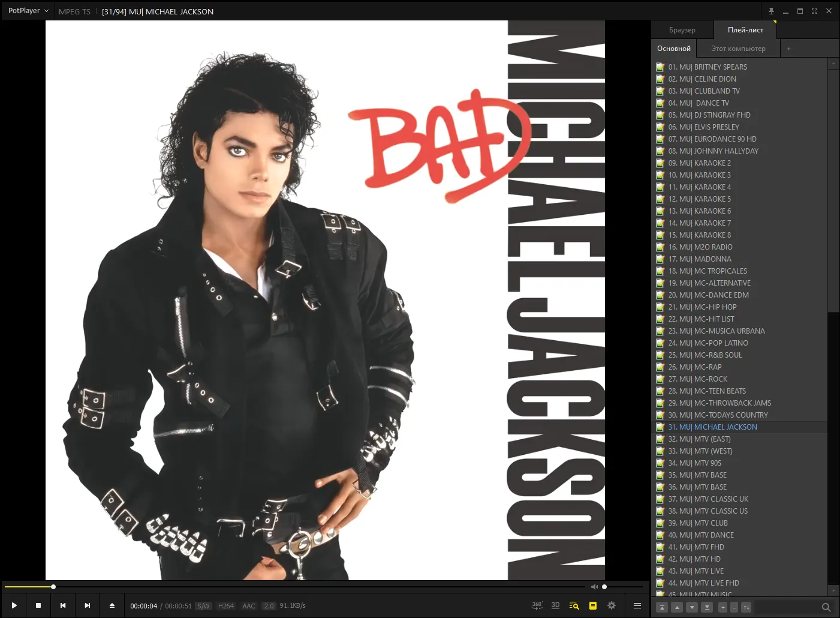This screenshot has width=840, height=618.
Task: Select playlist item 34. MU| MTV 90S
Action: [739, 463]
